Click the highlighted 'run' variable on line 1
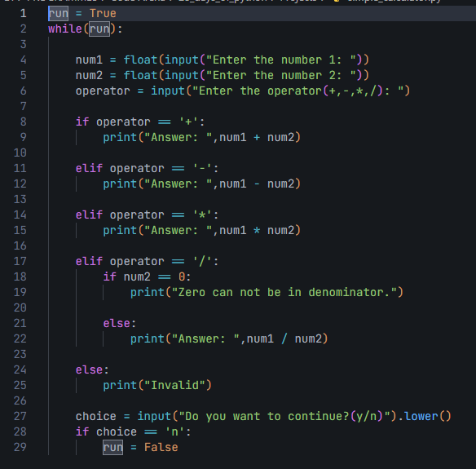476x469 pixels. (x=59, y=13)
